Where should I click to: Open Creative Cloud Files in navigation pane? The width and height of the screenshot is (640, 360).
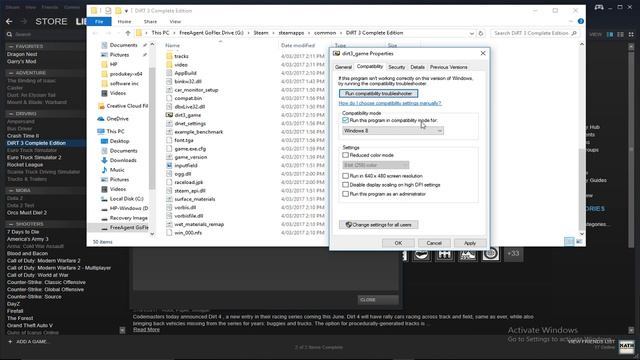123,106
